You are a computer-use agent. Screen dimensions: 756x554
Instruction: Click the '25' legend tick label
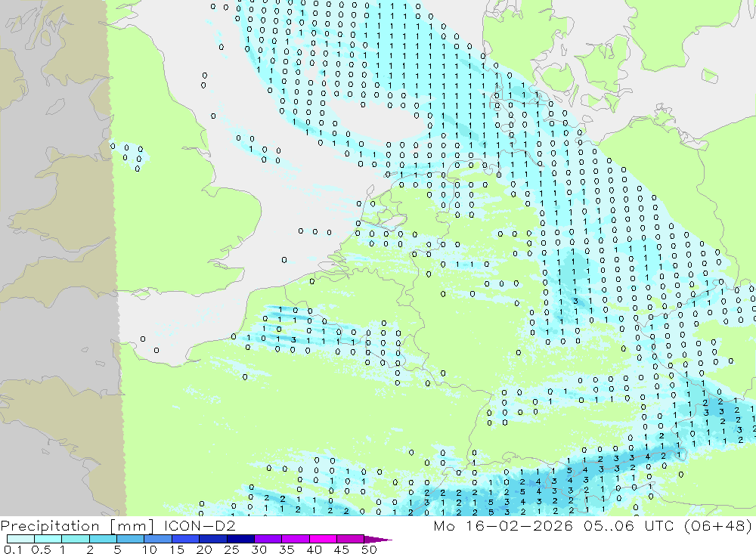(x=231, y=549)
